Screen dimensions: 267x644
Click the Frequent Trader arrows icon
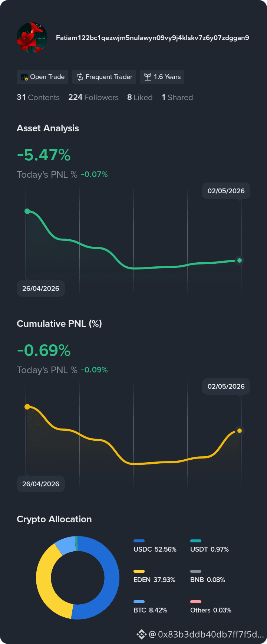click(x=80, y=77)
